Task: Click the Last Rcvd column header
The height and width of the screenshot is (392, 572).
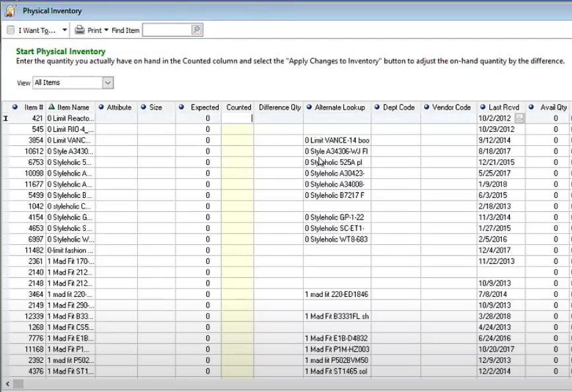Action: tap(504, 108)
